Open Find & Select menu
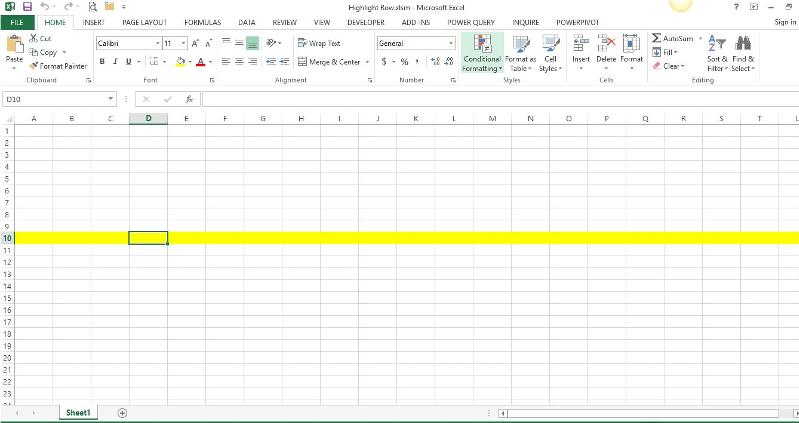799x423 pixels. tap(743, 53)
